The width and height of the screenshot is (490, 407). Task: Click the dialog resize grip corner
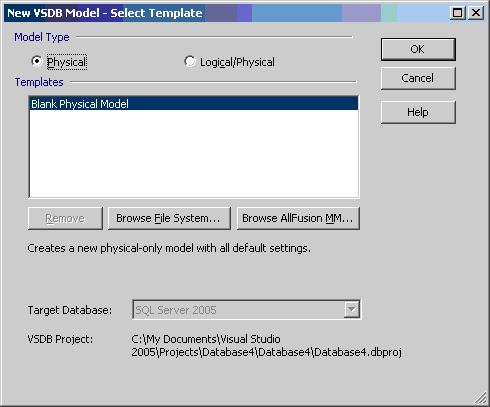pyautogui.click(x=481, y=398)
